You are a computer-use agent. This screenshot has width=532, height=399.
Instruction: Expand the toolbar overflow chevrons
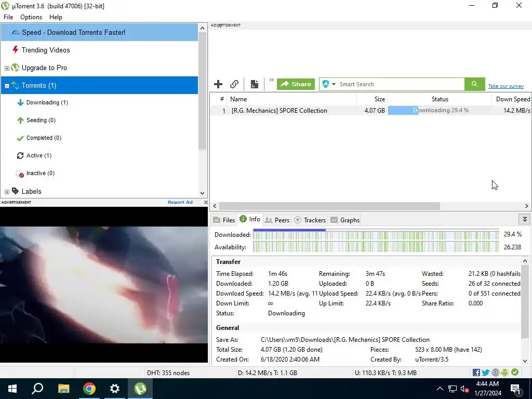(271, 80)
